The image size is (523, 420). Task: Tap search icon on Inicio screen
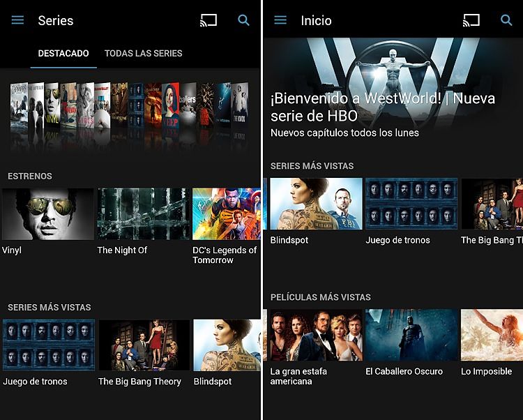[x=506, y=20]
